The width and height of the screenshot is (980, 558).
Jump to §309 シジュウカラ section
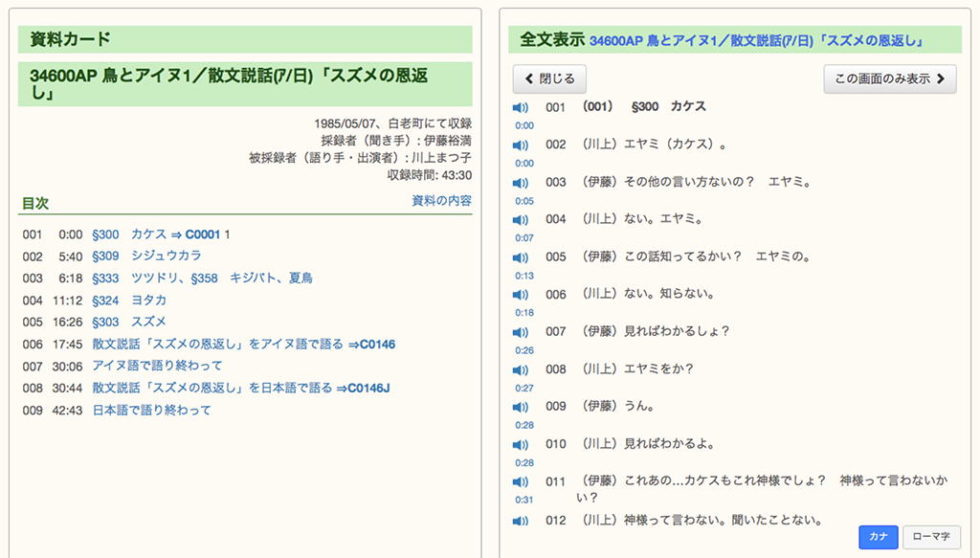point(146,256)
